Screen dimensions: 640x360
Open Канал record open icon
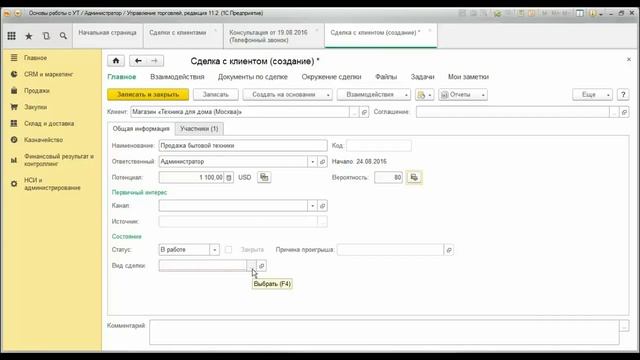click(x=322, y=206)
